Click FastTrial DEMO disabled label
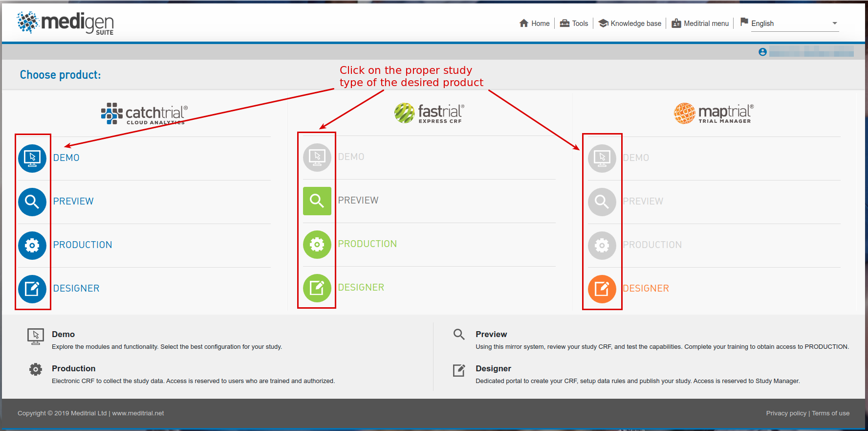Image resolution: width=868 pixels, height=431 pixels. (351, 157)
